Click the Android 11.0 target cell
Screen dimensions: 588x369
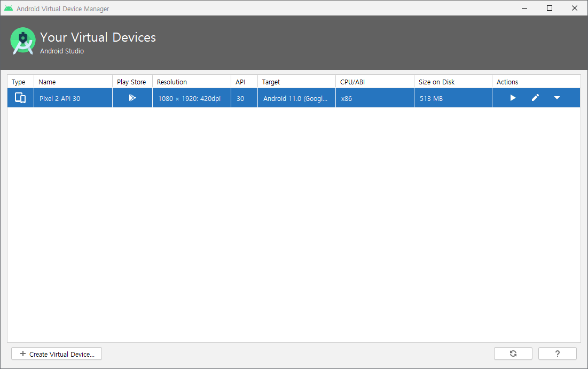[296, 98]
